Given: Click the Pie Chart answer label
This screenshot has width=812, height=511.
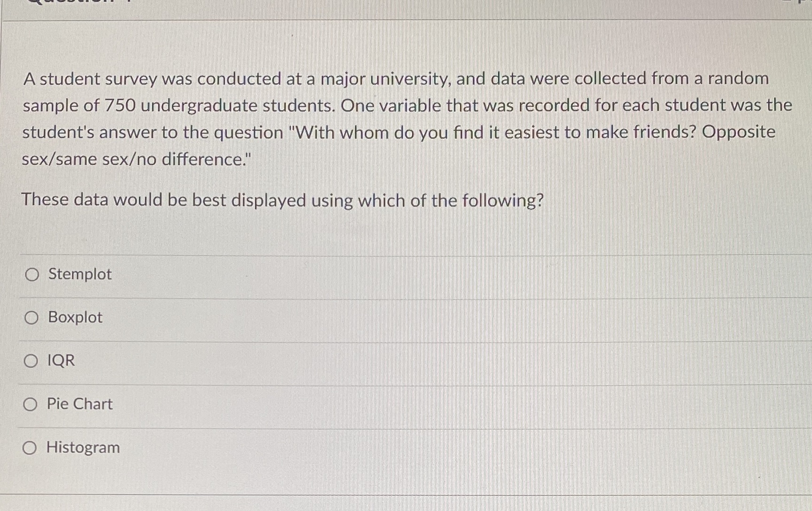Looking at the screenshot, I should click(79, 404).
